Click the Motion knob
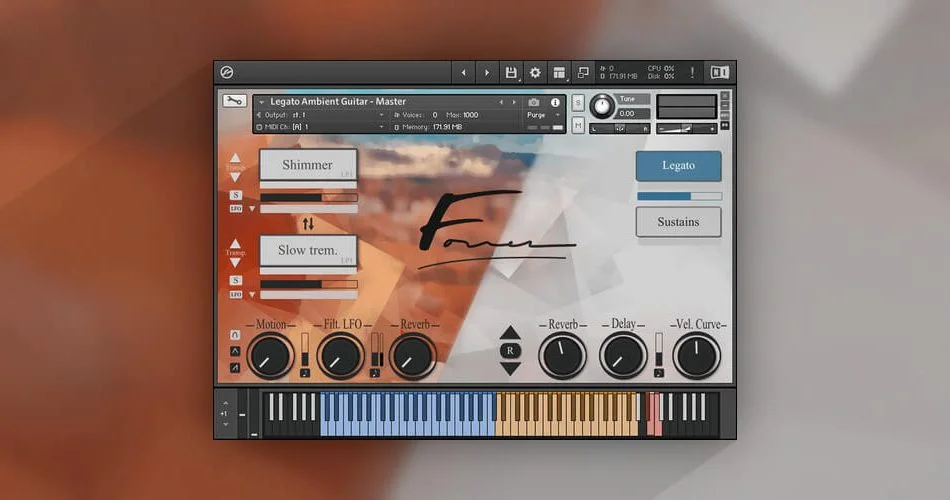Image resolution: width=950 pixels, height=500 pixels. click(x=270, y=356)
